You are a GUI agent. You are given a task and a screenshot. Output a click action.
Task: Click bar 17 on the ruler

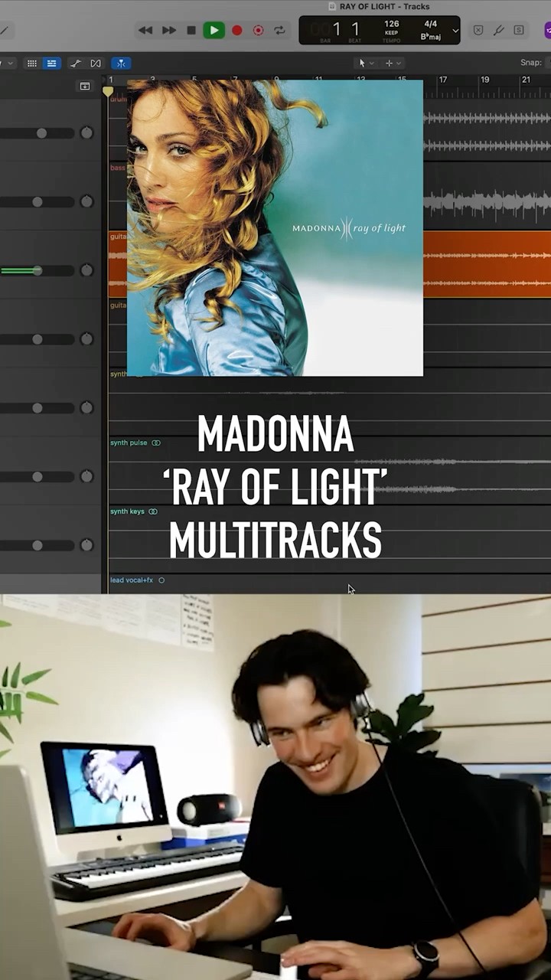(442, 80)
